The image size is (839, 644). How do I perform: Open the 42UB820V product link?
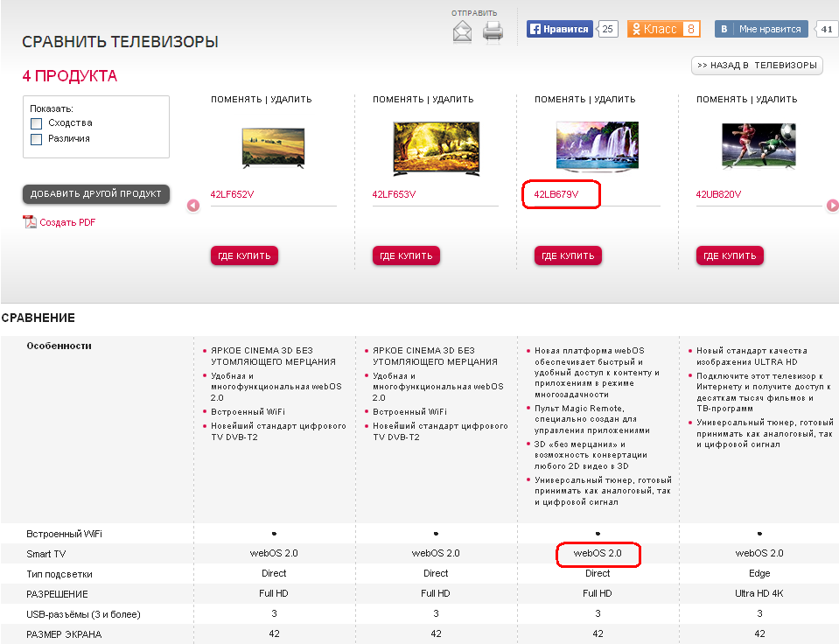tap(718, 194)
